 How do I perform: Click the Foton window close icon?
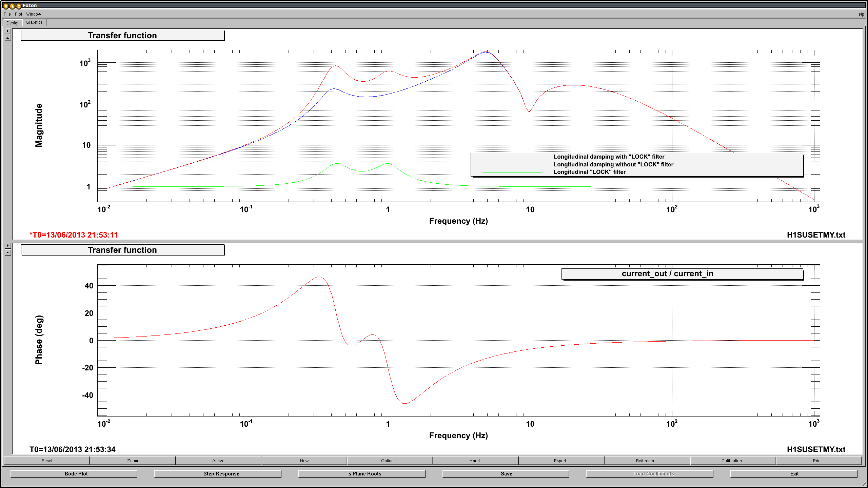point(6,6)
